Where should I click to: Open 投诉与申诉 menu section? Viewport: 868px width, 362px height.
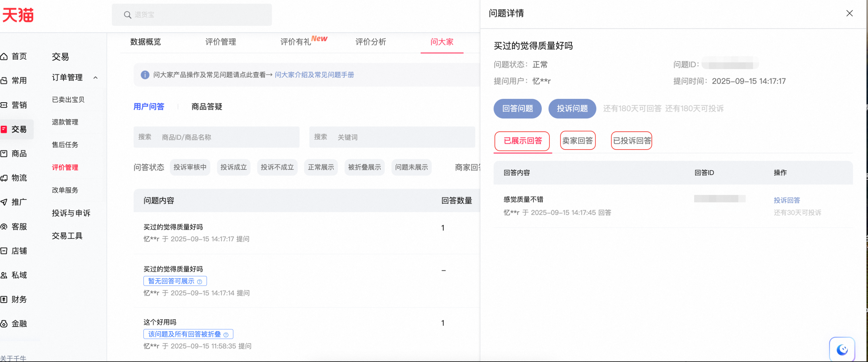point(71,213)
